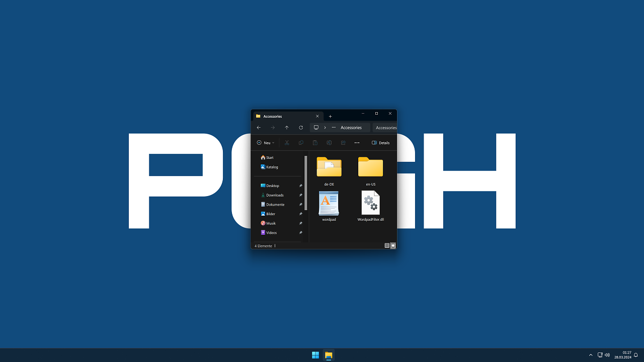Select the WordpadFilter.dll file

tap(371, 206)
